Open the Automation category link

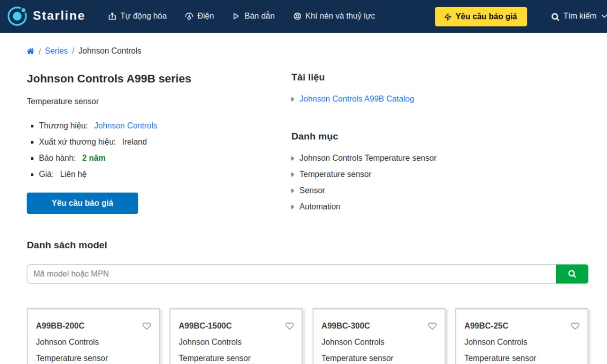pyautogui.click(x=320, y=207)
